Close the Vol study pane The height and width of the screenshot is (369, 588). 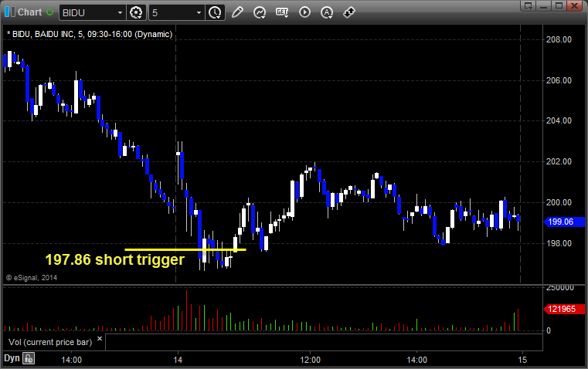click(100, 339)
